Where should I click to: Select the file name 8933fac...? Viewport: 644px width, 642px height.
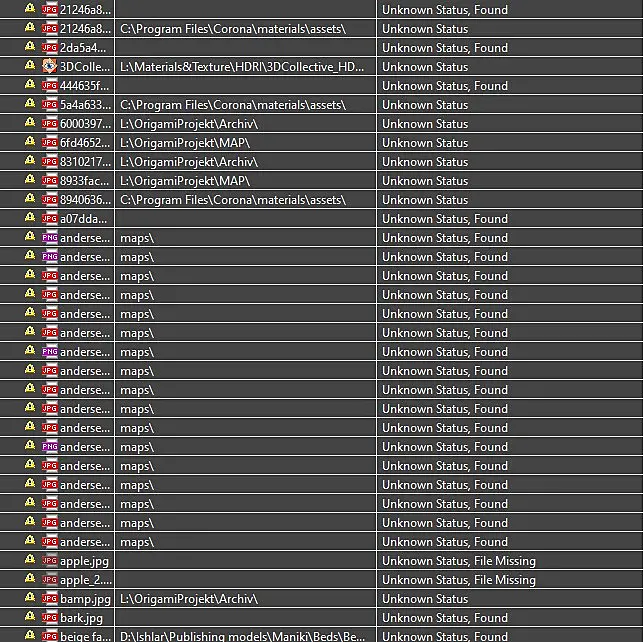(85, 181)
